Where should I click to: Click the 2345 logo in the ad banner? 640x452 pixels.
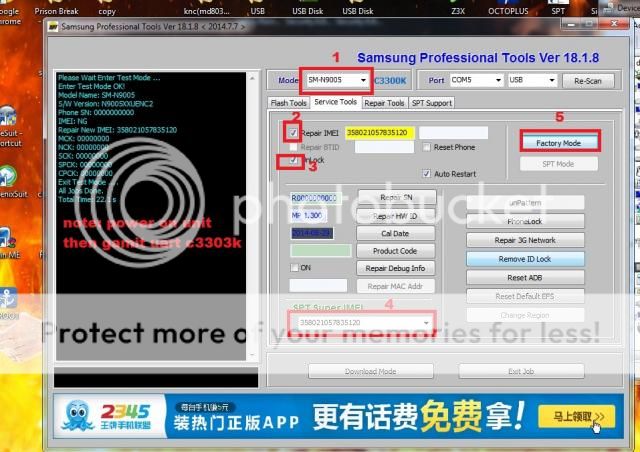pyautogui.click(x=91, y=414)
